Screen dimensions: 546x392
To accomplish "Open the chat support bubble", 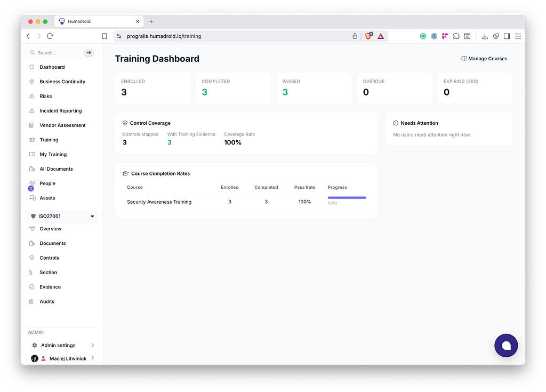I will [x=506, y=345].
